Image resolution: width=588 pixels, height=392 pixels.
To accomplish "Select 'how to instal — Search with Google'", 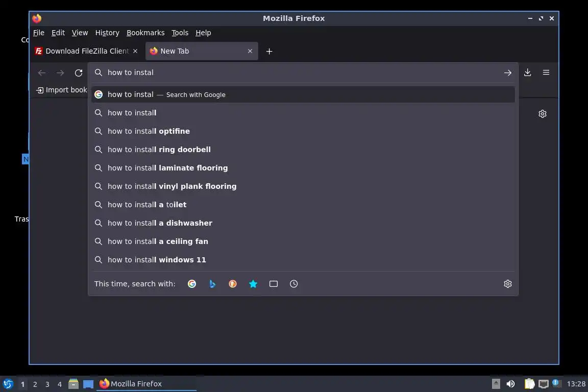I will coord(303,94).
